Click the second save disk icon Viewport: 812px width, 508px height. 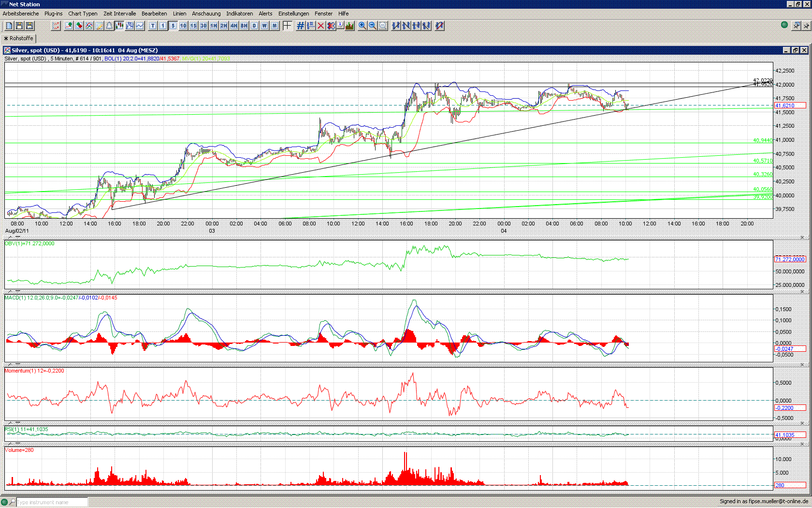coord(29,26)
